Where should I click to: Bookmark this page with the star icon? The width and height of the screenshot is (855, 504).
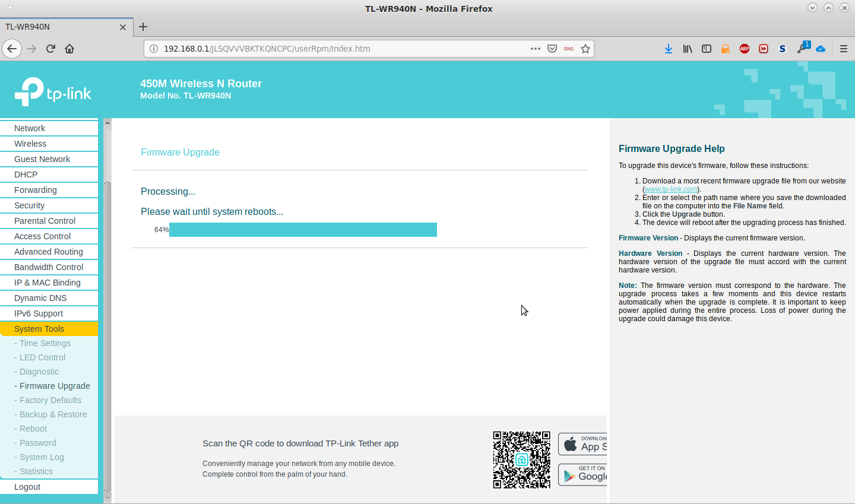click(585, 49)
